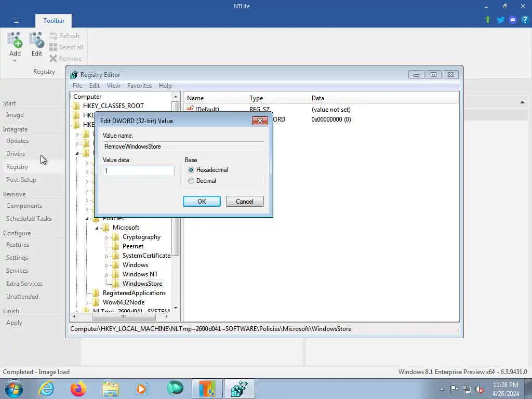Open File Explorer from taskbar
532x399 pixels.
pos(111,389)
